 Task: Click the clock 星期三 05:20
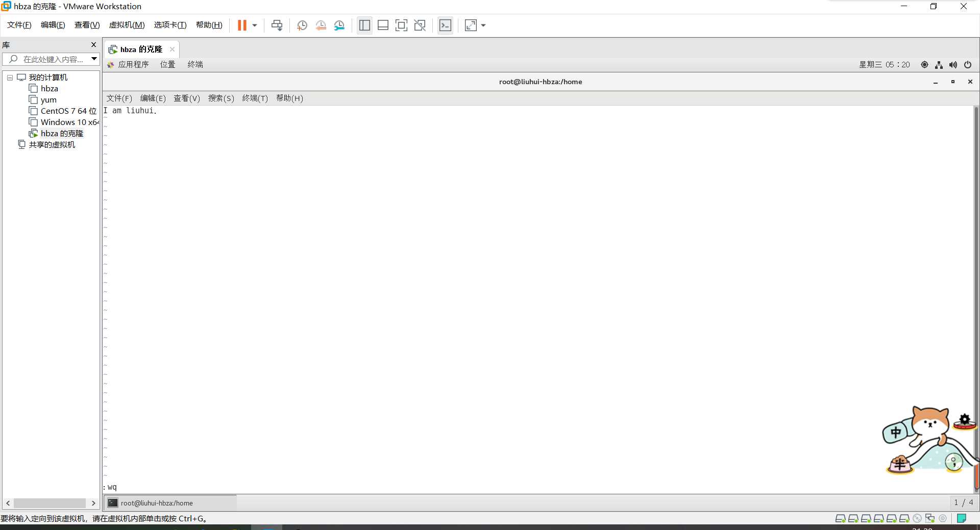884,65
